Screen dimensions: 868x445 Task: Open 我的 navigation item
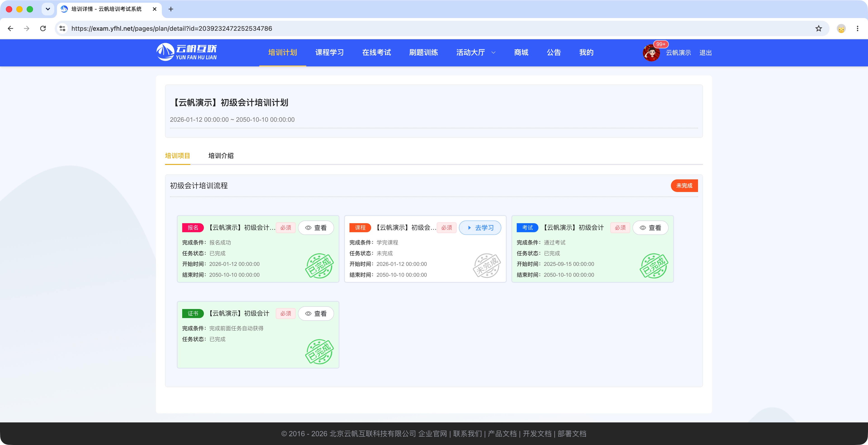(x=586, y=52)
